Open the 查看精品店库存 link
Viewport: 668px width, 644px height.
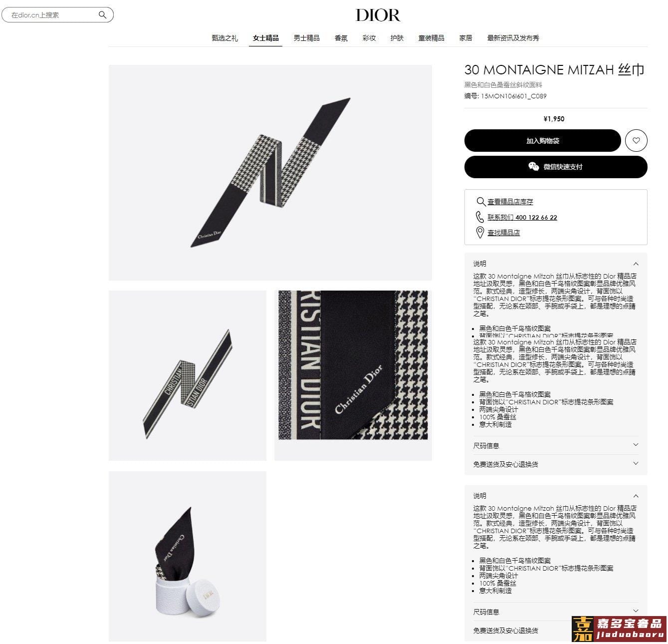tap(510, 202)
